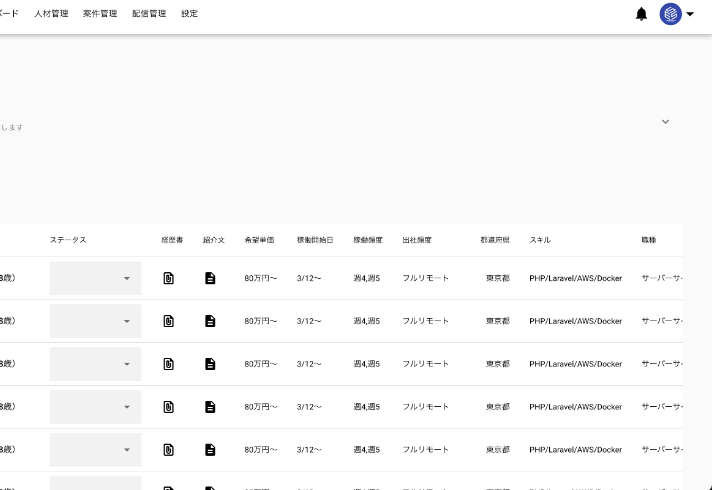Image resolution: width=712 pixels, height=490 pixels.
Task: Open the status dropdown in the first row
Action: (95, 278)
